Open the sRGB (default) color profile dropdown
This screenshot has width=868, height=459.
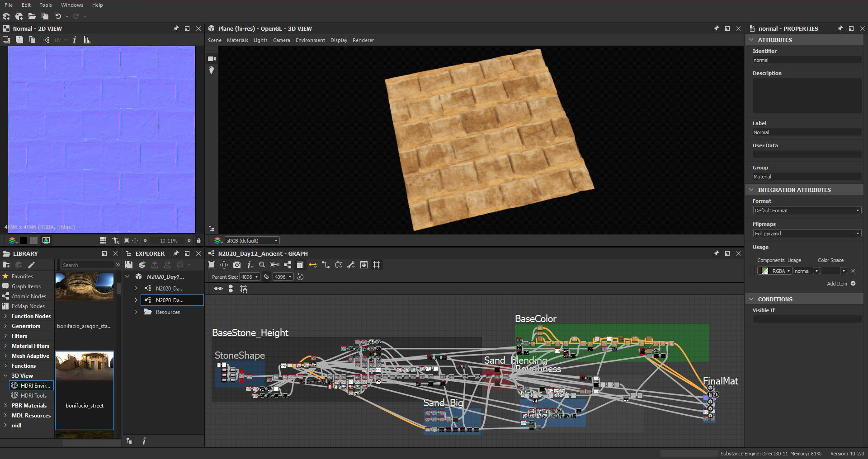click(x=252, y=240)
